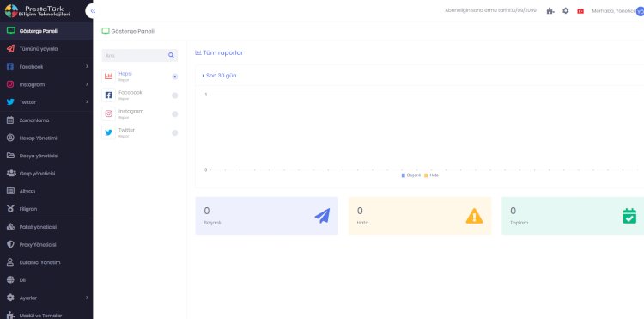Open Hesap Yönetimi menu item
644x319 pixels.
point(46,138)
